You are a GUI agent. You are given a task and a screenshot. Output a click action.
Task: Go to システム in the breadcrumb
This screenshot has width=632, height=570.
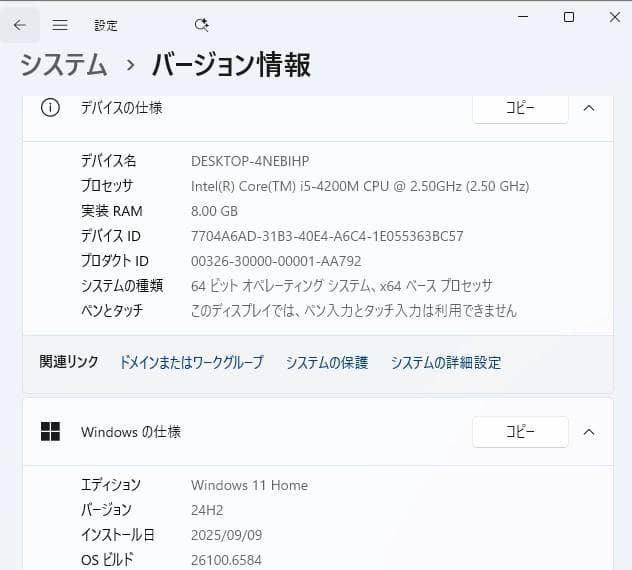pyautogui.click(x=64, y=65)
